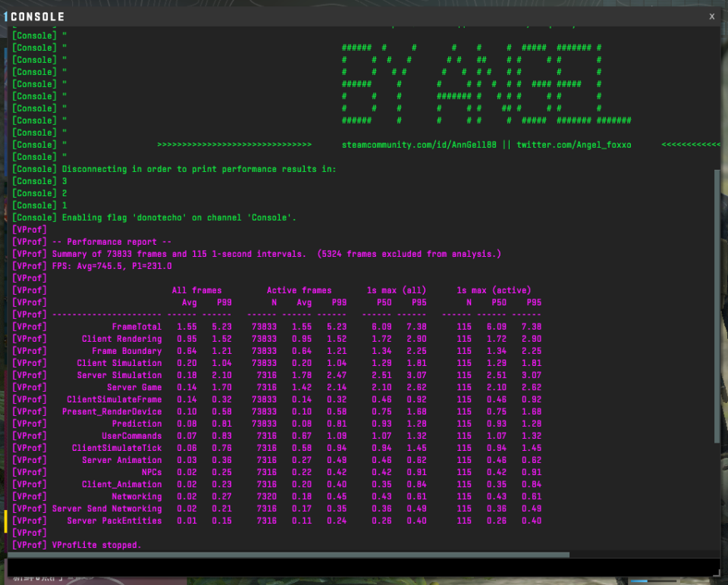
Task: Click the "Enabling flag 'donotecho'" console line
Action: (179, 217)
